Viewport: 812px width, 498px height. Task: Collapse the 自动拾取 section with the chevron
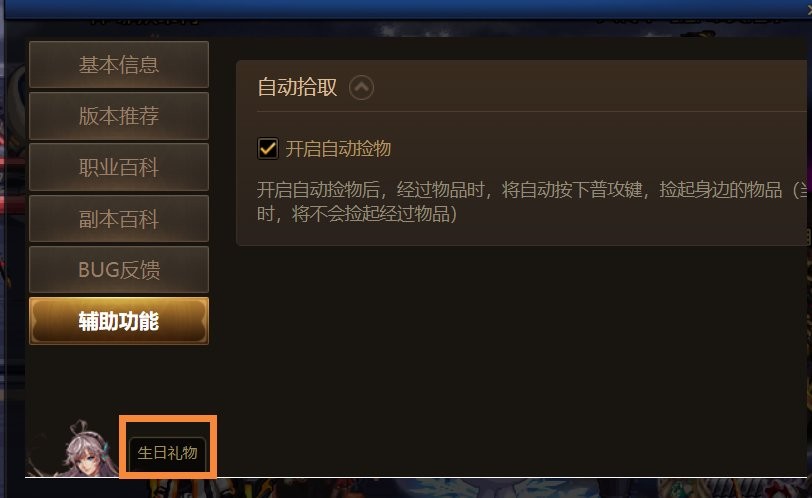361,87
